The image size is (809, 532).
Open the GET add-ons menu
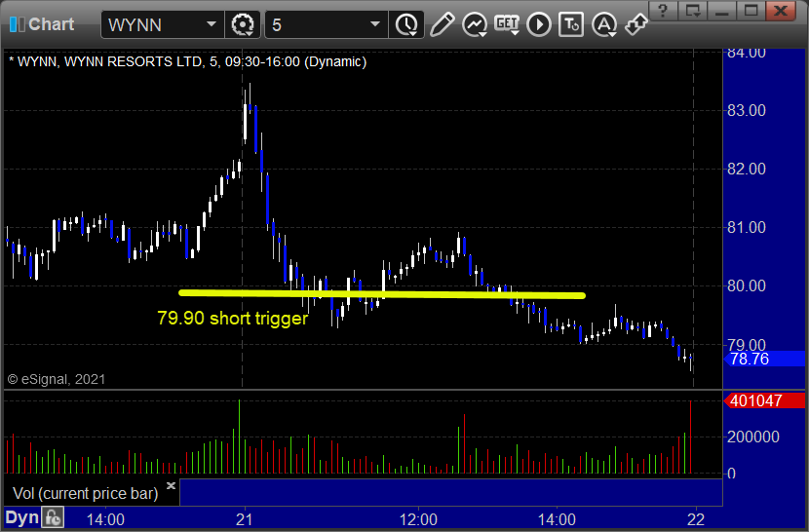pyautogui.click(x=507, y=24)
